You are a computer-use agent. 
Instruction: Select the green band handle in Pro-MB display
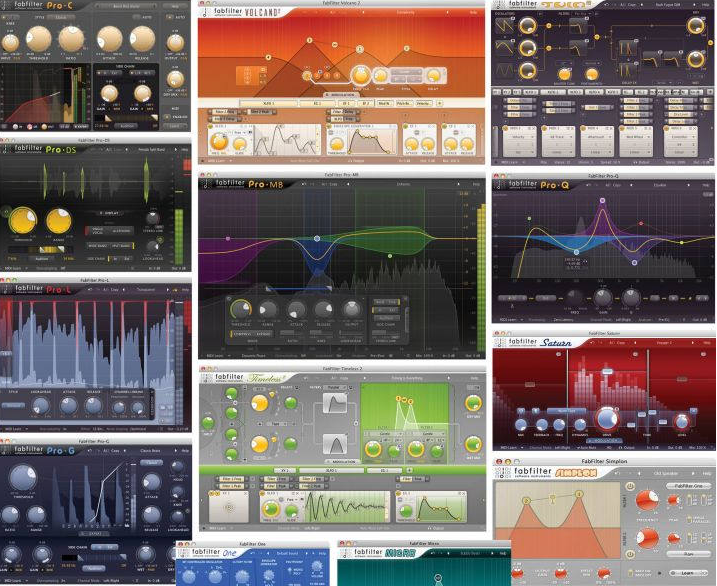pos(390,256)
